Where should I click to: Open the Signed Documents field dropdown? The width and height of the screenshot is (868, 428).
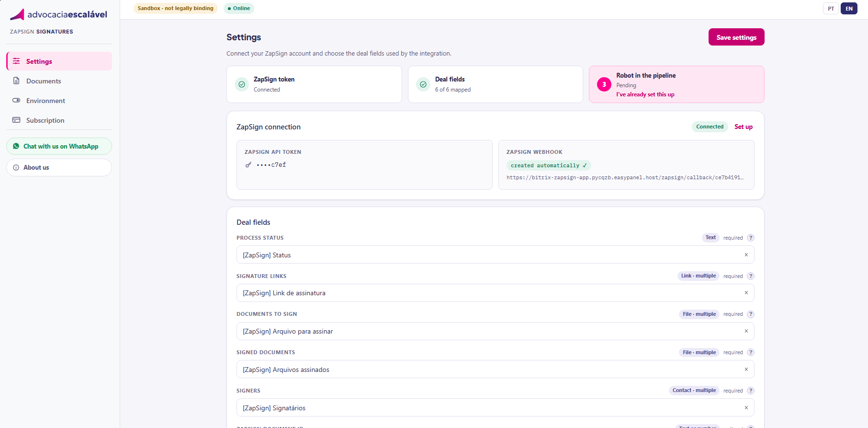click(x=496, y=370)
